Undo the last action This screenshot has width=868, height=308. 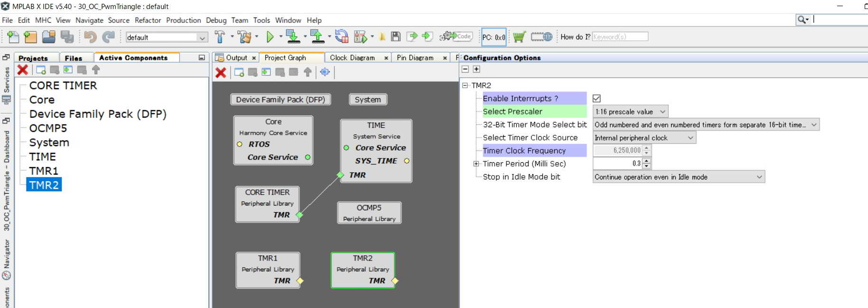[x=90, y=37]
